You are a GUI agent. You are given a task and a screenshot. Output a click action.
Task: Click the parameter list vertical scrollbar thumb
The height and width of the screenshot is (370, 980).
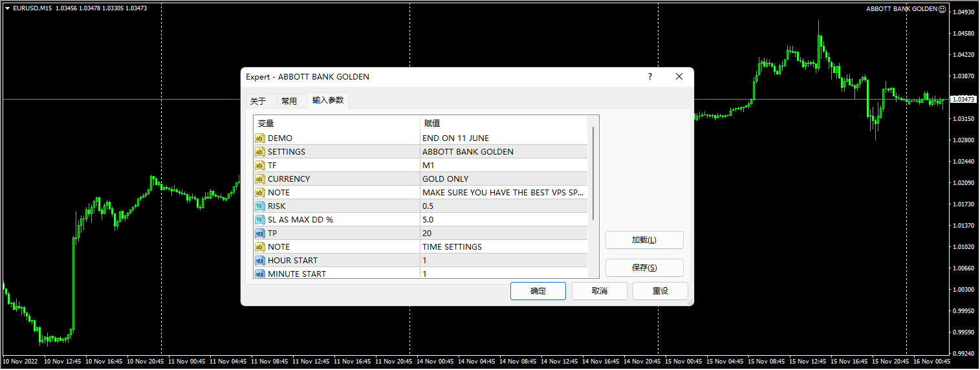pyautogui.click(x=594, y=173)
